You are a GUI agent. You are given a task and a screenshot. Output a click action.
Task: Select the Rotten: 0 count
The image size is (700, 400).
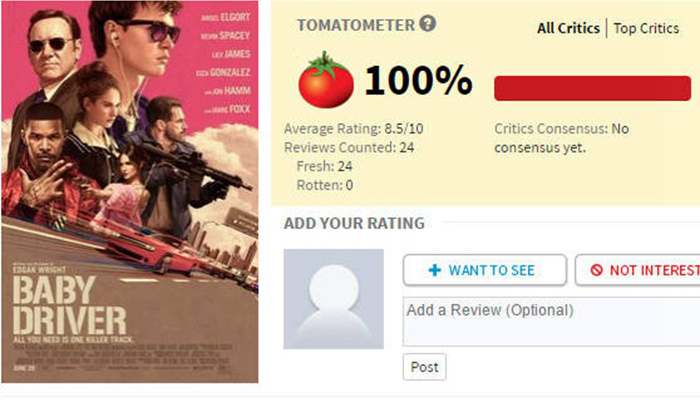click(325, 184)
